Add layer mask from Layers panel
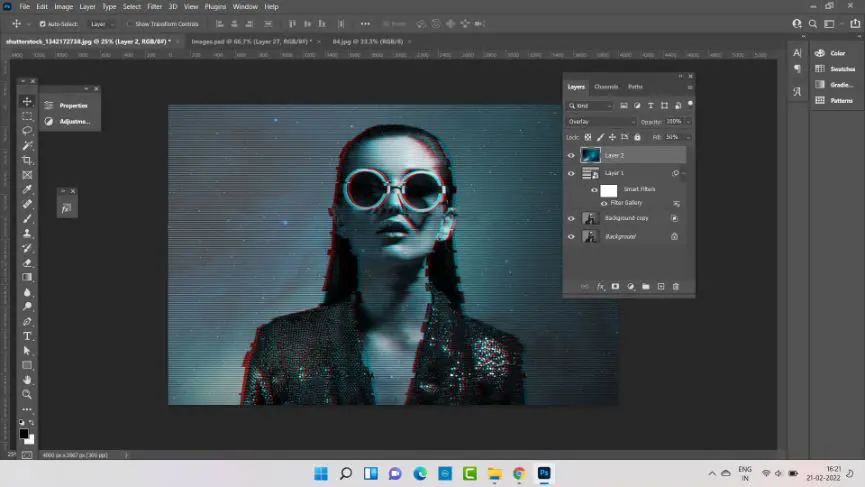865x487 pixels. coord(616,287)
